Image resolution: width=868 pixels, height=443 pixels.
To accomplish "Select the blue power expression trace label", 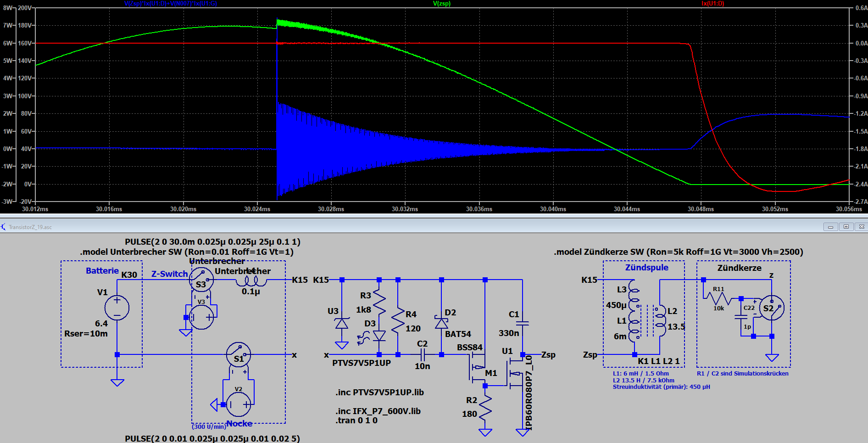I will coord(170,4).
